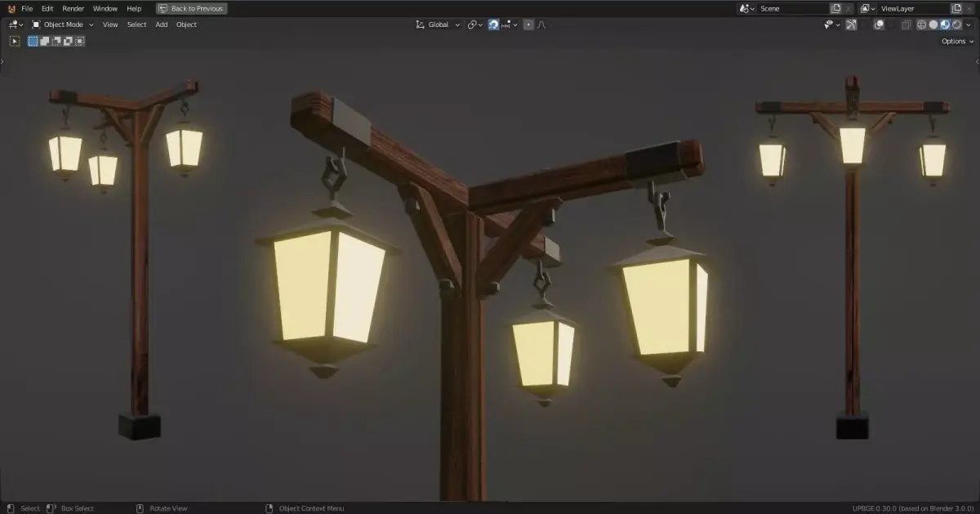Click the Object Context Menu status hint
The image size is (980, 514).
tap(305, 508)
